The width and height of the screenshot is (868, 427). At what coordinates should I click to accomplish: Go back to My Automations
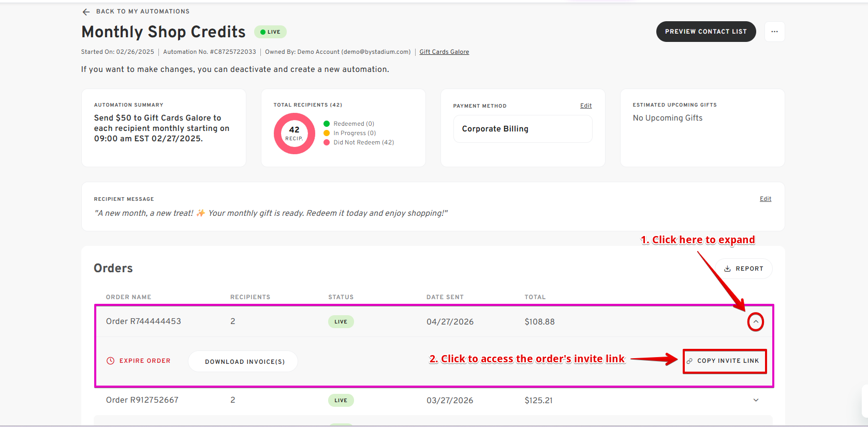click(142, 11)
